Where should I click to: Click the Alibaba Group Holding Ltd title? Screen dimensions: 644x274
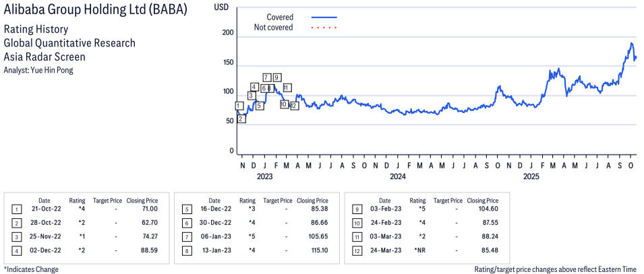coord(96,11)
